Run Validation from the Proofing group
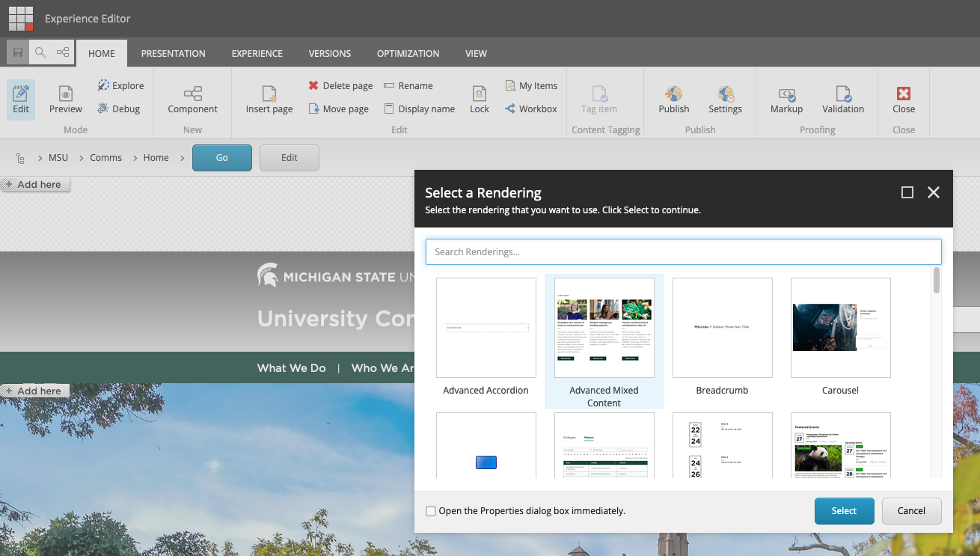980x556 pixels. point(843,100)
